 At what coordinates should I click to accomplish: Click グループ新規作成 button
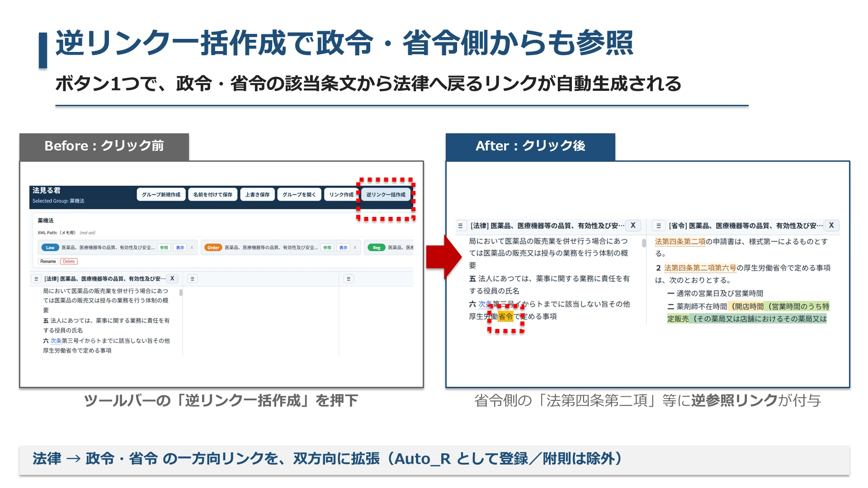(x=161, y=194)
